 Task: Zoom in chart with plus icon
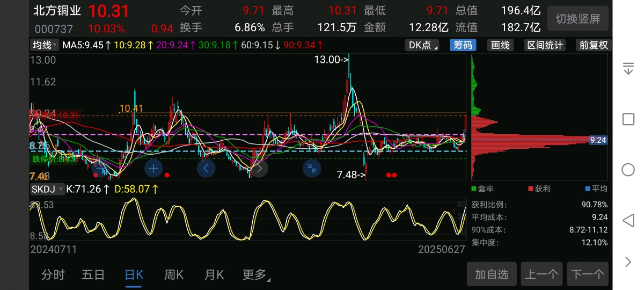click(x=153, y=168)
